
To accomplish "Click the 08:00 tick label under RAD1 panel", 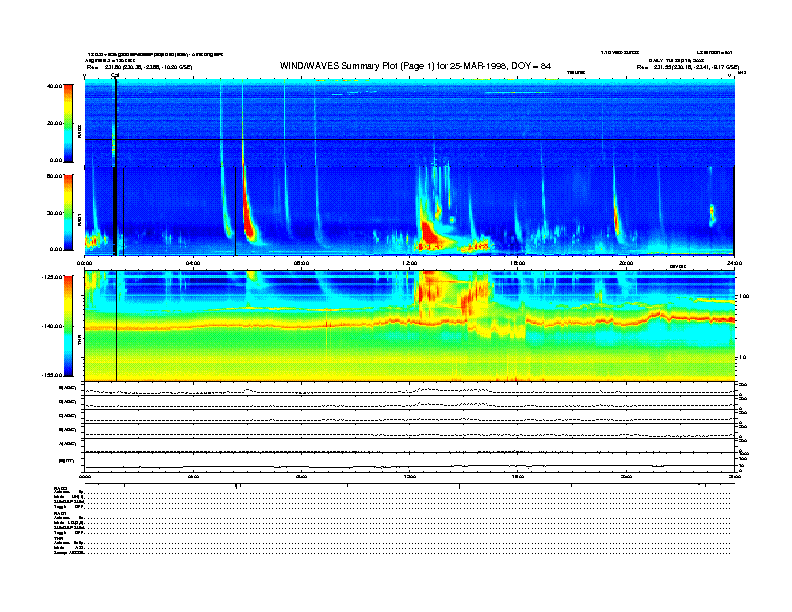I will click(x=302, y=263).
